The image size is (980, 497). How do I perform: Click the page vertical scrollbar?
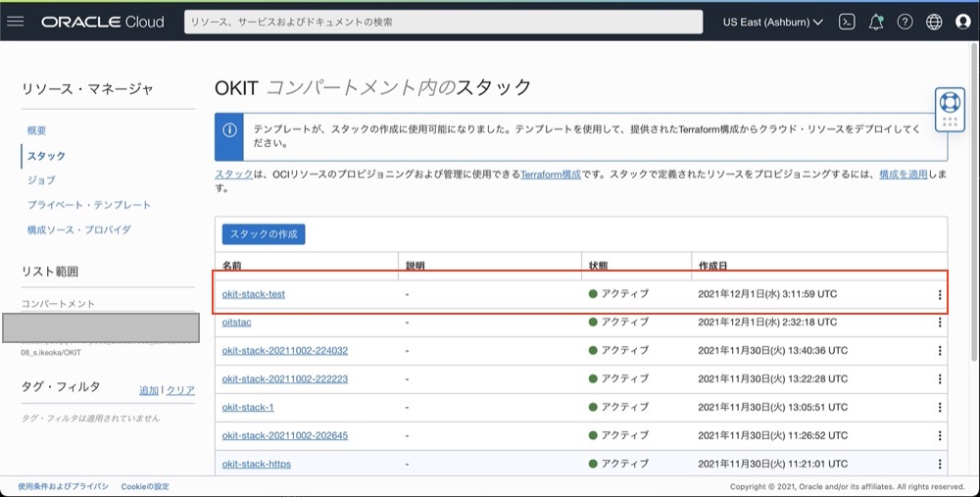976,200
